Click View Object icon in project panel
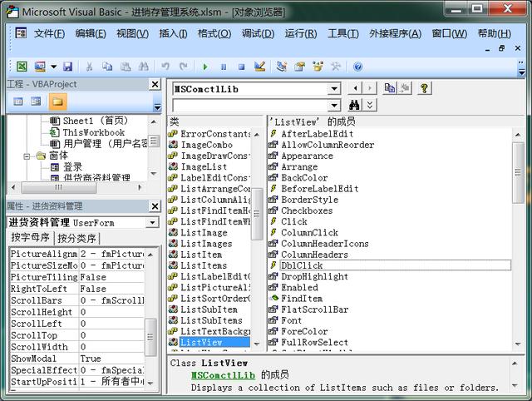Screen dimensions: 532x401 coord(36,101)
